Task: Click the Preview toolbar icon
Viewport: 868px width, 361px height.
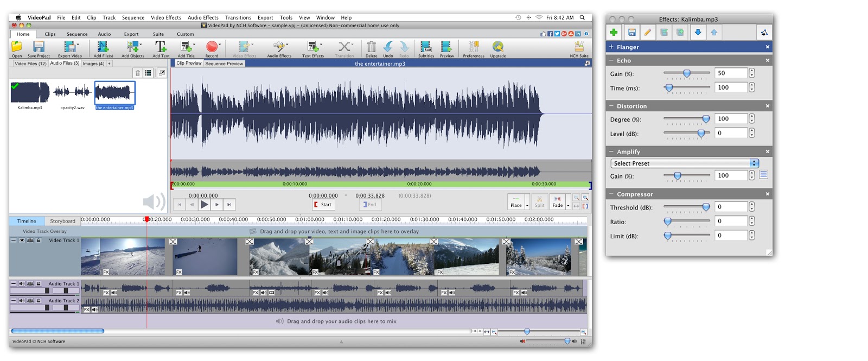Action: tap(446, 47)
